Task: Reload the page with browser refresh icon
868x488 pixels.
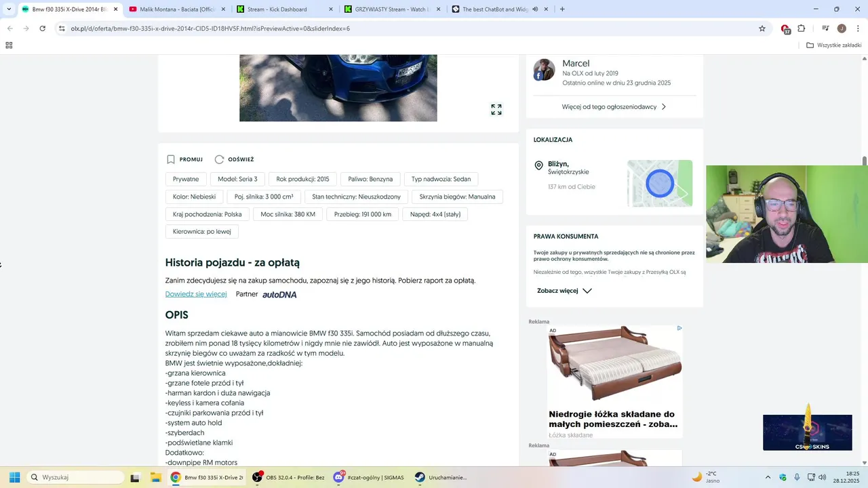Action: tap(42, 28)
